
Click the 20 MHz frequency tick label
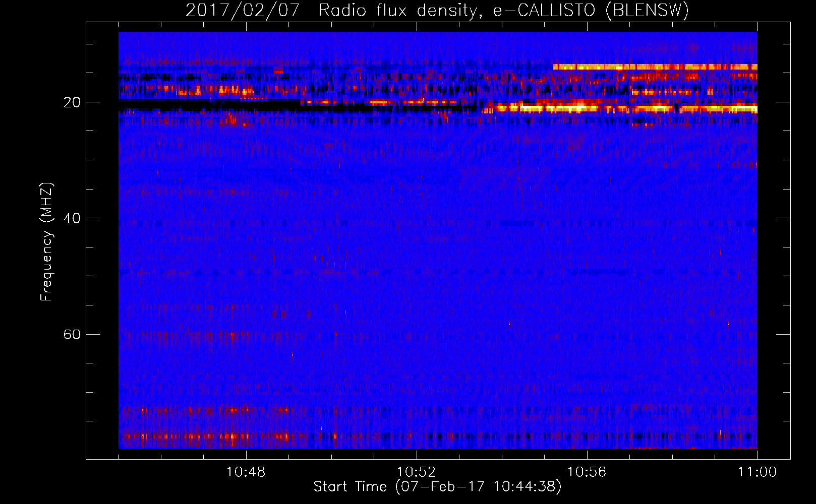coord(72,102)
